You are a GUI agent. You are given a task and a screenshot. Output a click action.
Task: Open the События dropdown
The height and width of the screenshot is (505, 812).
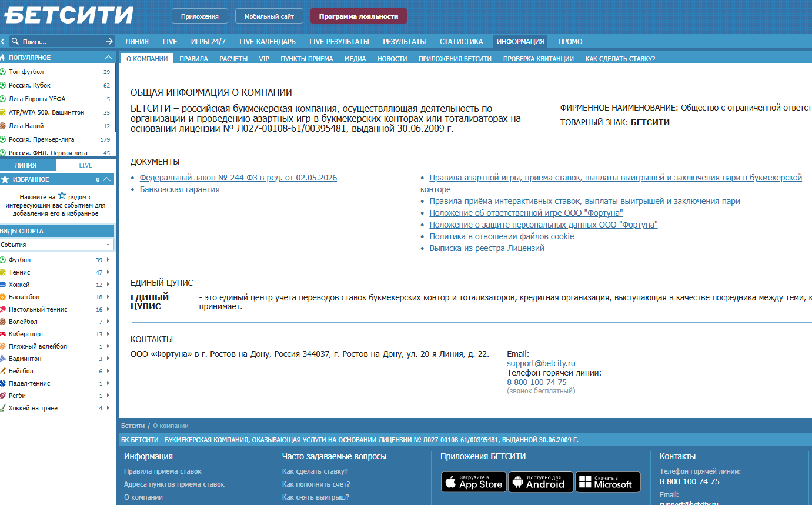(57, 245)
